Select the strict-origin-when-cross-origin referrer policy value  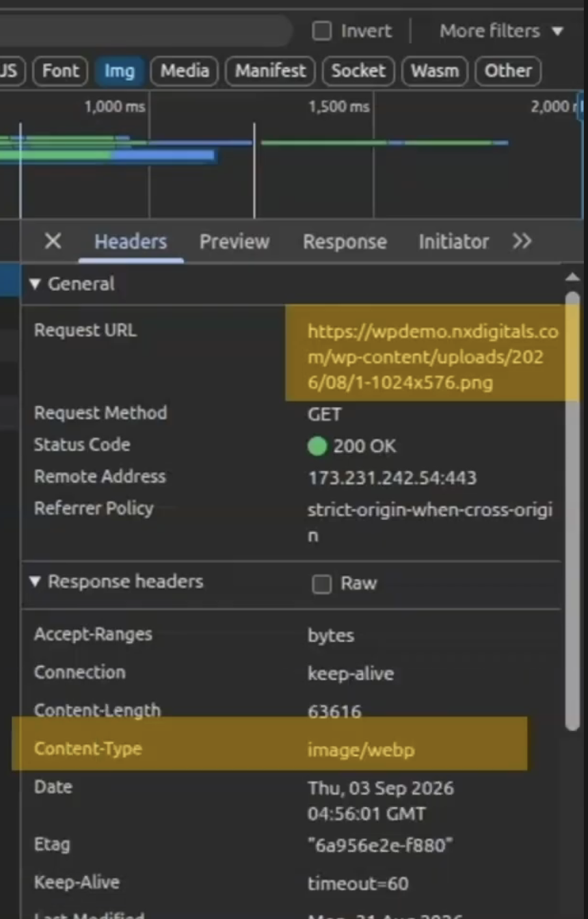(429, 522)
